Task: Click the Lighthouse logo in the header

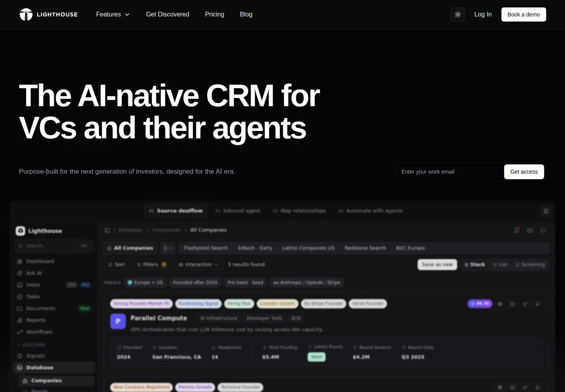Action: point(49,15)
